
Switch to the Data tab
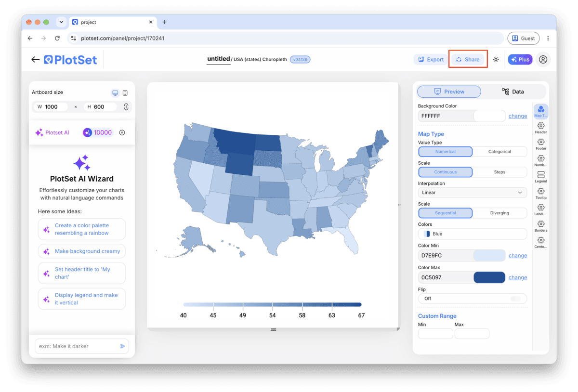[x=513, y=91]
